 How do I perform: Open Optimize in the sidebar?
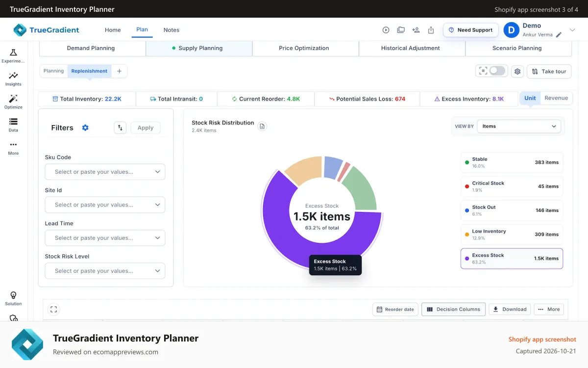click(13, 102)
